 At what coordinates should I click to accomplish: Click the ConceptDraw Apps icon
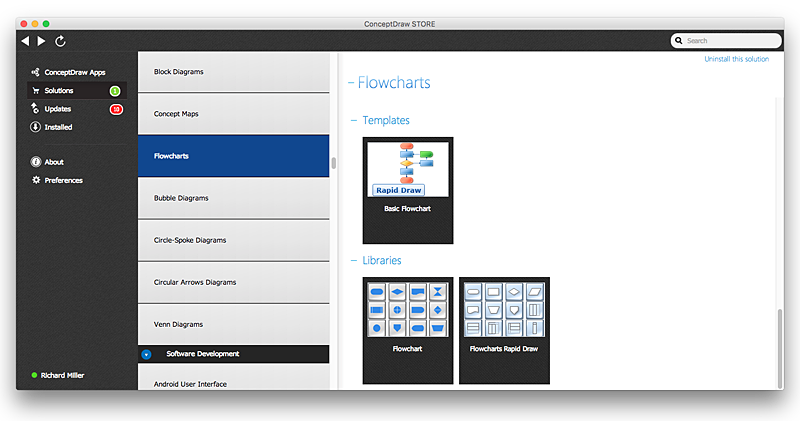35,72
